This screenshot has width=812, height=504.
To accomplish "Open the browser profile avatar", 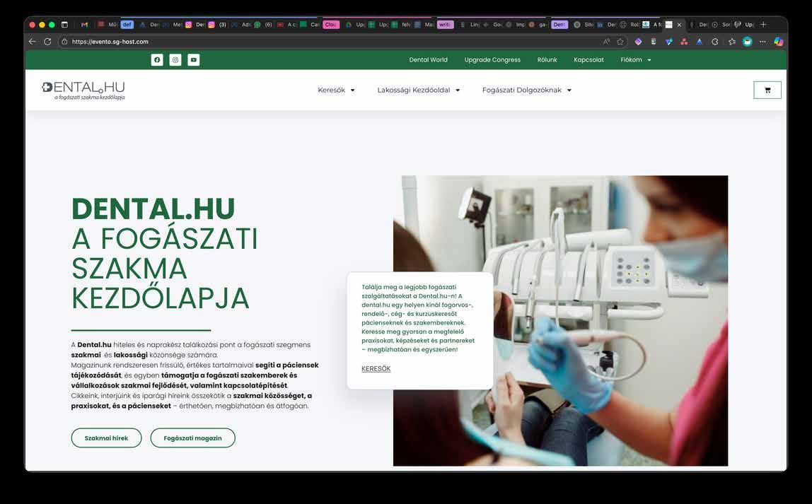I will [747, 42].
